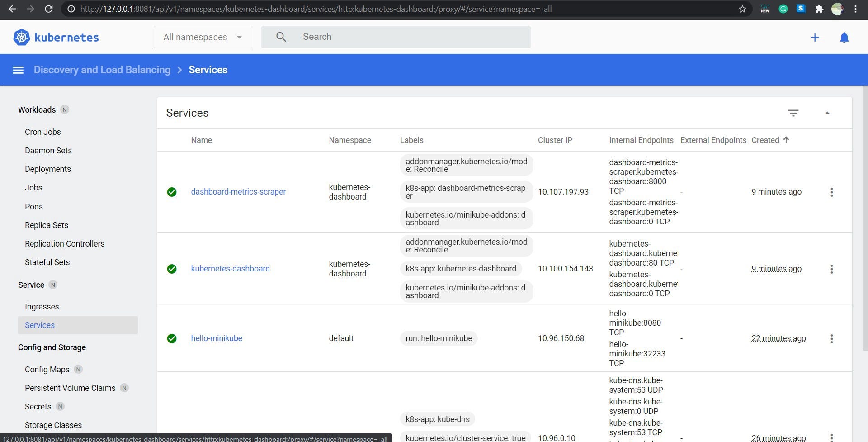Open Persistent Volume Claims in sidebar
The height and width of the screenshot is (442, 868).
[x=70, y=388]
